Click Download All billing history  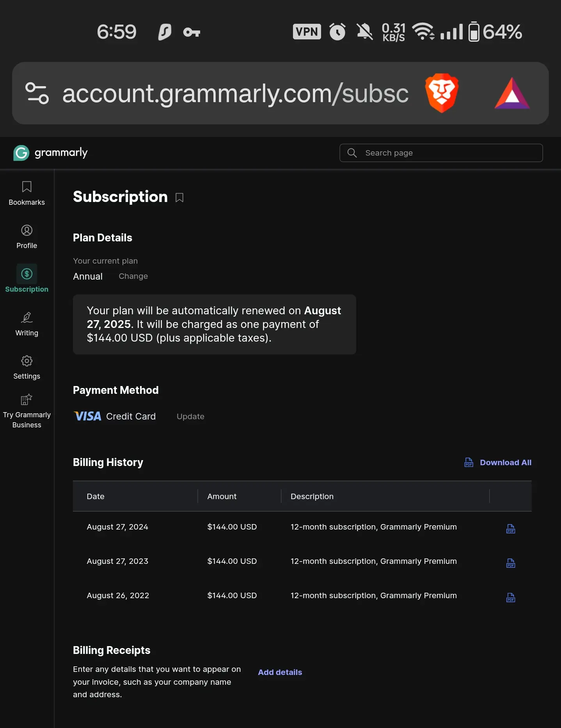505,462
